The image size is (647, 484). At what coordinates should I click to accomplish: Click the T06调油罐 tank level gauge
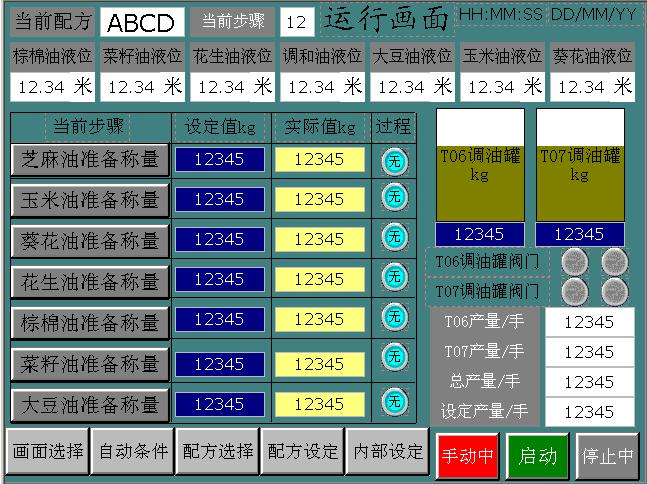(480, 165)
